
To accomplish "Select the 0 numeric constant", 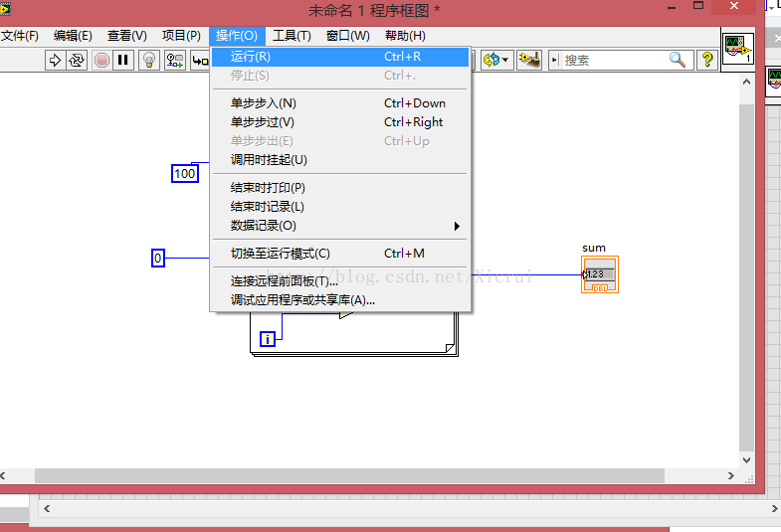I will pos(158,258).
